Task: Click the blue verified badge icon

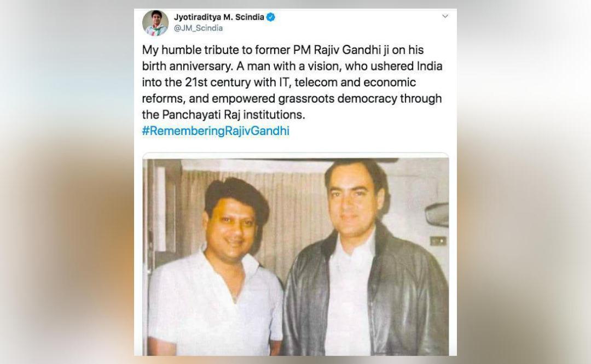Action: [271, 17]
